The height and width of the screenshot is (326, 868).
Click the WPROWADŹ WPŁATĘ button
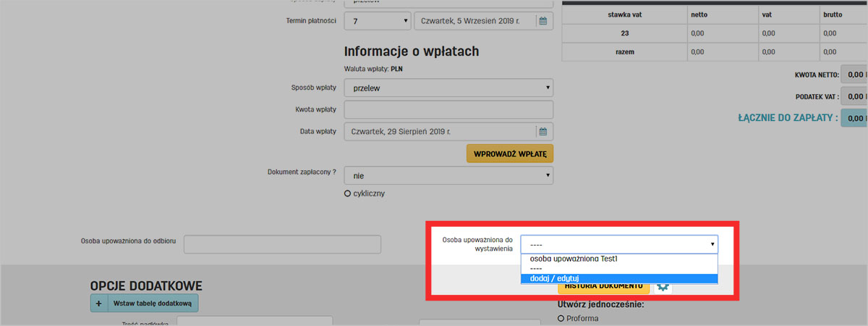tap(510, 154)
